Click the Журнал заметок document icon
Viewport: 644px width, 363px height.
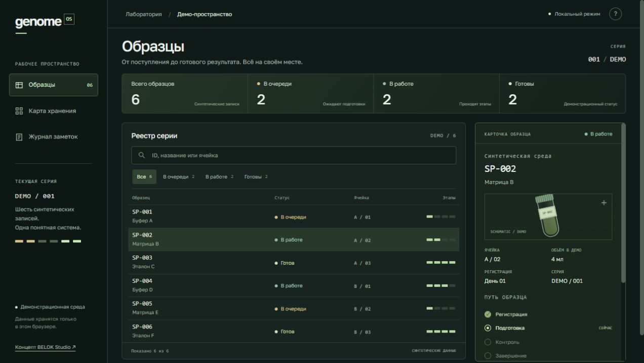19,137
